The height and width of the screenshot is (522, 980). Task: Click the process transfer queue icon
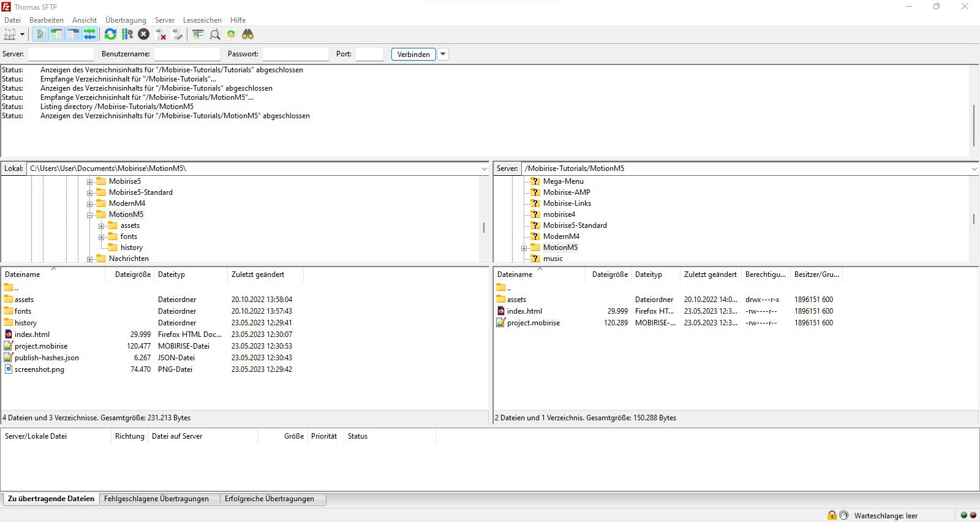click(x=127, y=34)
